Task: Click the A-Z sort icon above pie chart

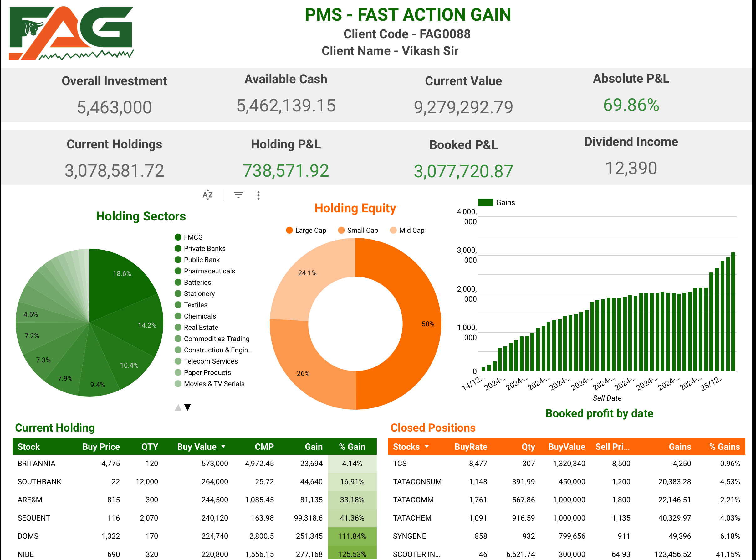Action: [207, 195]
